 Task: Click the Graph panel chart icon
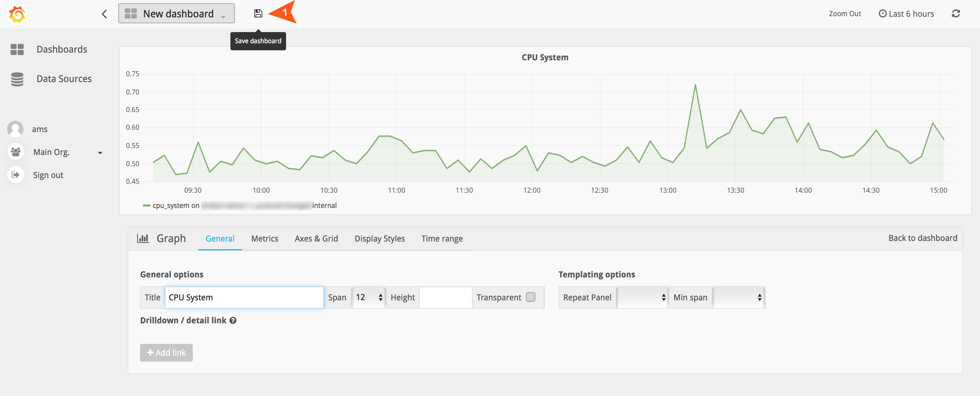[x=143, y=239]
